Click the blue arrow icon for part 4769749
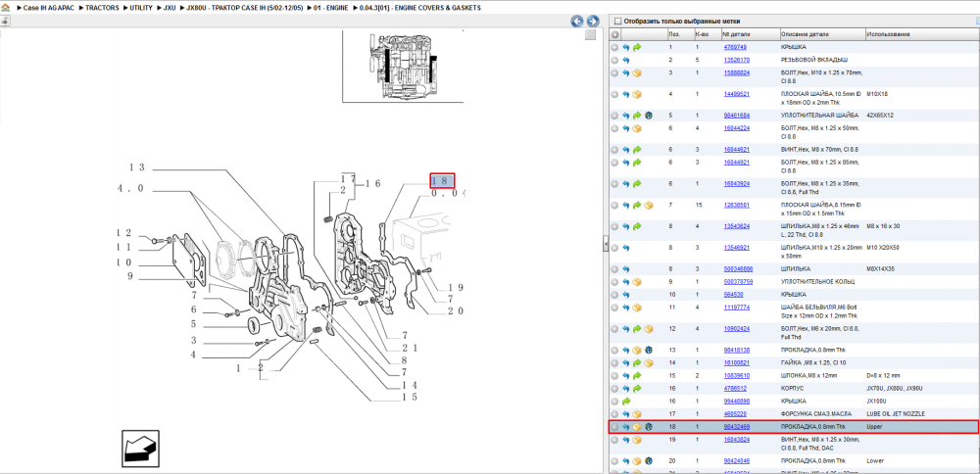980x474 pixels. 625,47
